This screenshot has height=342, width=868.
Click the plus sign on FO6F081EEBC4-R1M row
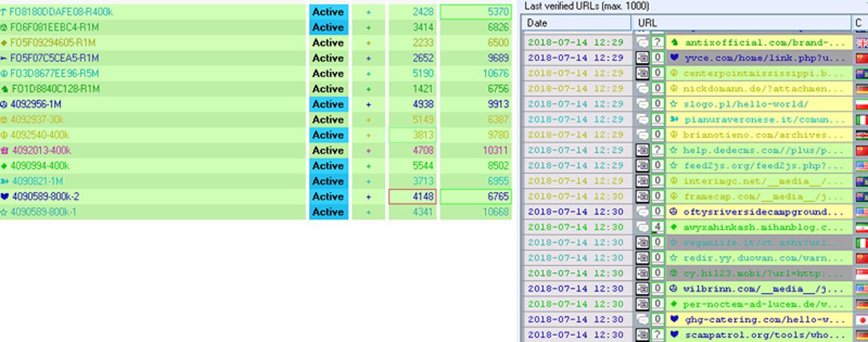368,27
